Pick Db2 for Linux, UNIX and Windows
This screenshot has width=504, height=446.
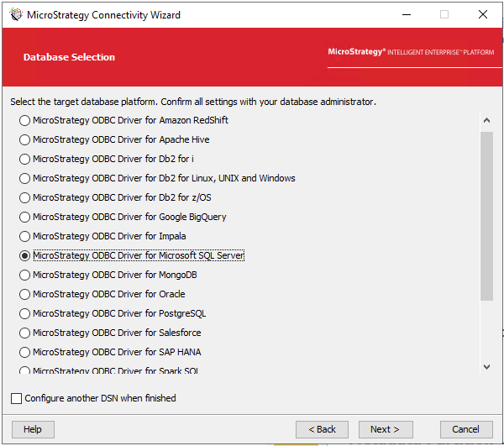pos(24,178)
